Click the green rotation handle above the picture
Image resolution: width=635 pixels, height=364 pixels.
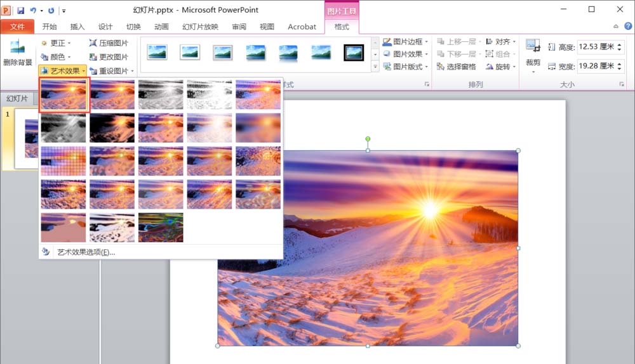[368, 139]
